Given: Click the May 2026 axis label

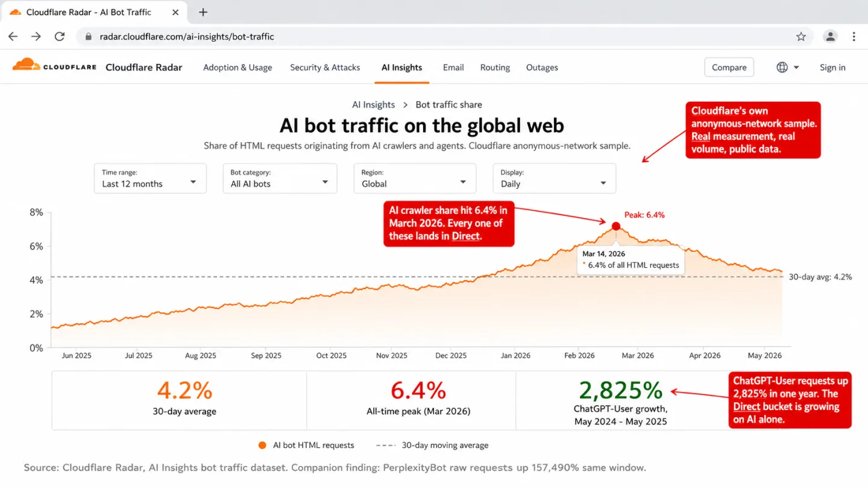Looking at the screenshot, I should click(x=764, y=356).
